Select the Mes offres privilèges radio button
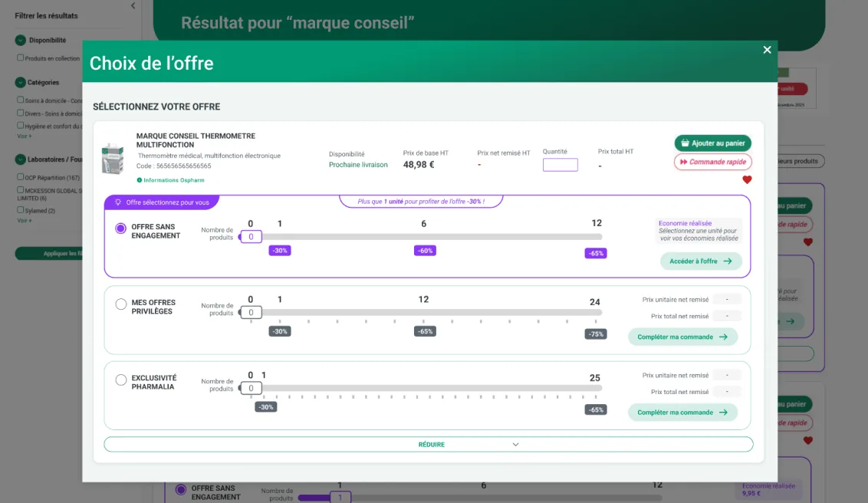The height and width of the screenshot is (503, 868). (x=120, y=304)
